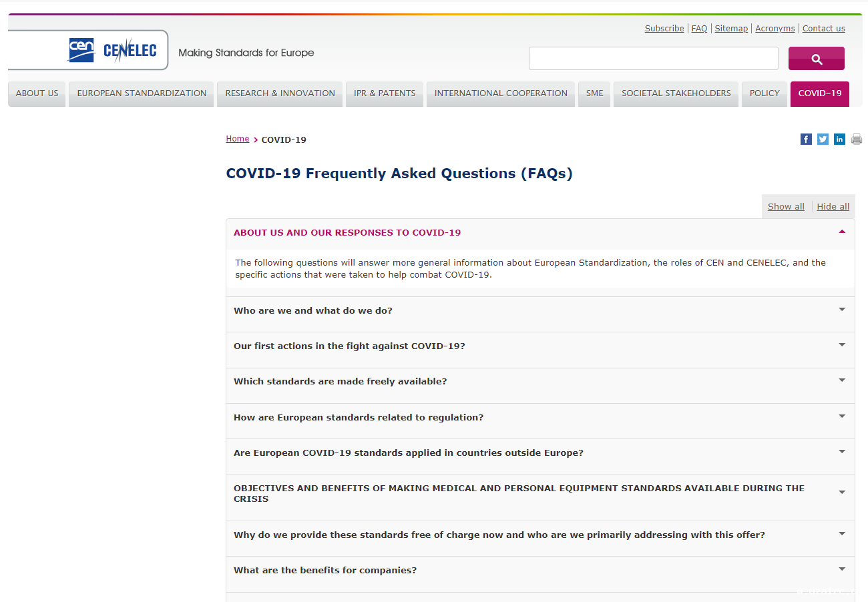868x602 pixels.
Task: Print the page using printer icon
Action: [x=857, y=139]
